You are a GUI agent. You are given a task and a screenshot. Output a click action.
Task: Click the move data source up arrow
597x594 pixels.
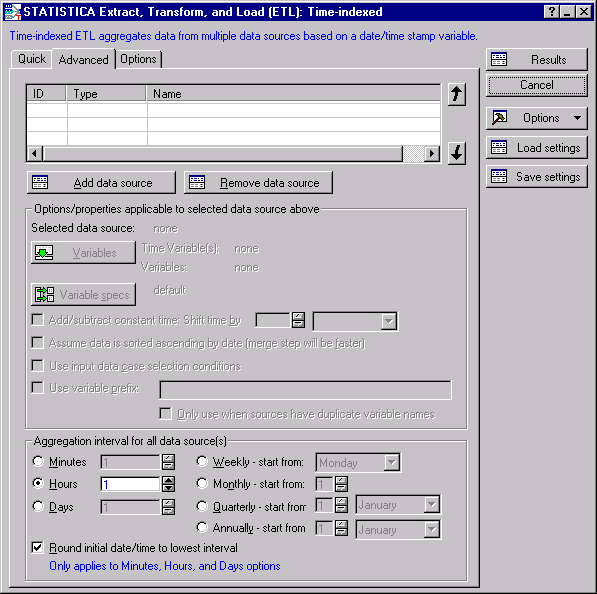pyautogui.click(x=457, y=94)
